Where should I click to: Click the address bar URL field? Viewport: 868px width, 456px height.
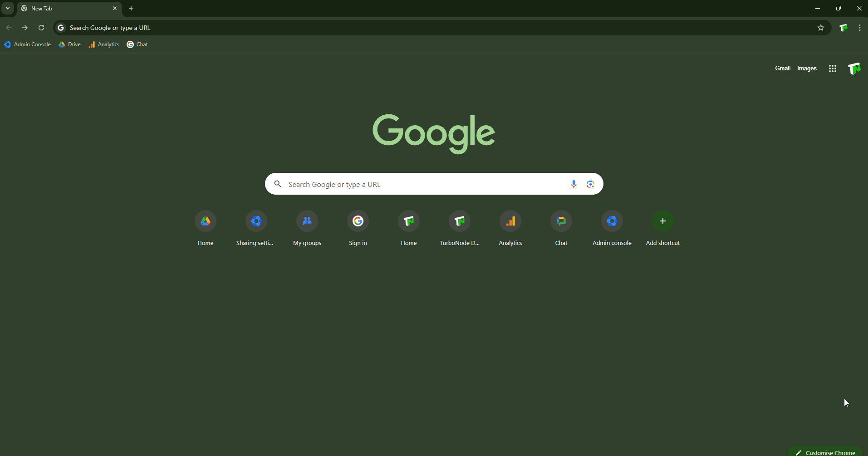click(x=442, y=28)
